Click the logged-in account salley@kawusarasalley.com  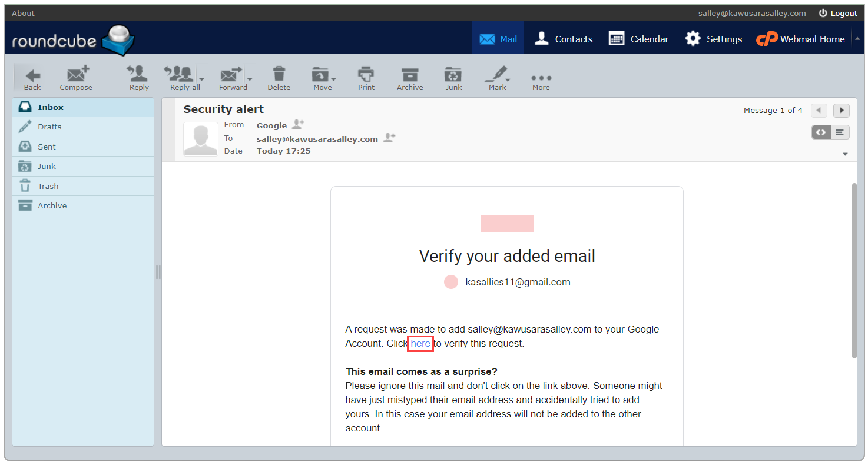pos(752,13)
